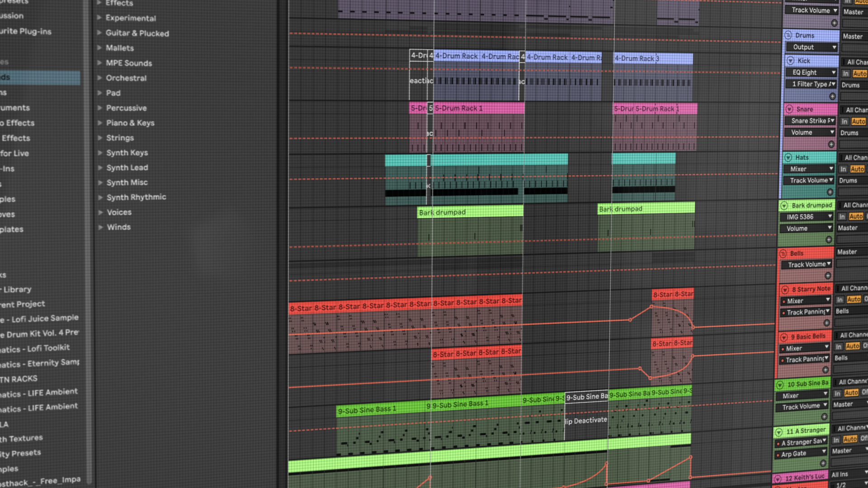Select Percussive in the browser categories
The height and width of the screenshot is (488, 868).
(x=127, y=108)
